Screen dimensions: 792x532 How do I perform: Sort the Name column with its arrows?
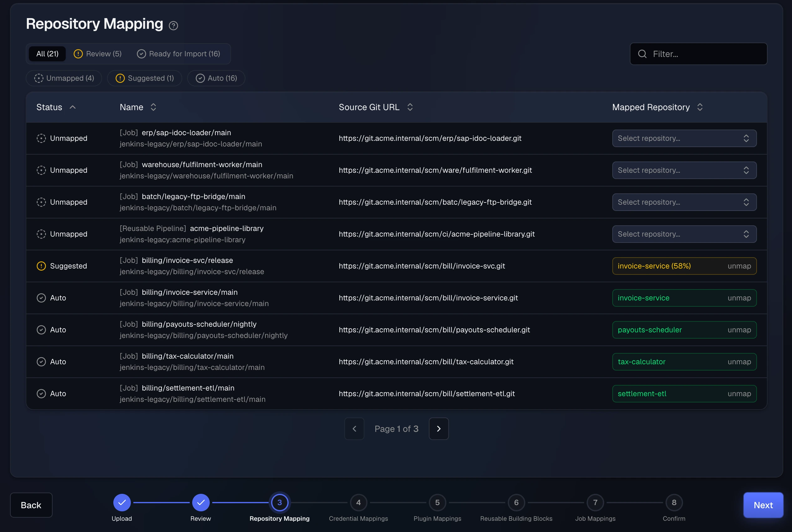[x=153, y=107]
